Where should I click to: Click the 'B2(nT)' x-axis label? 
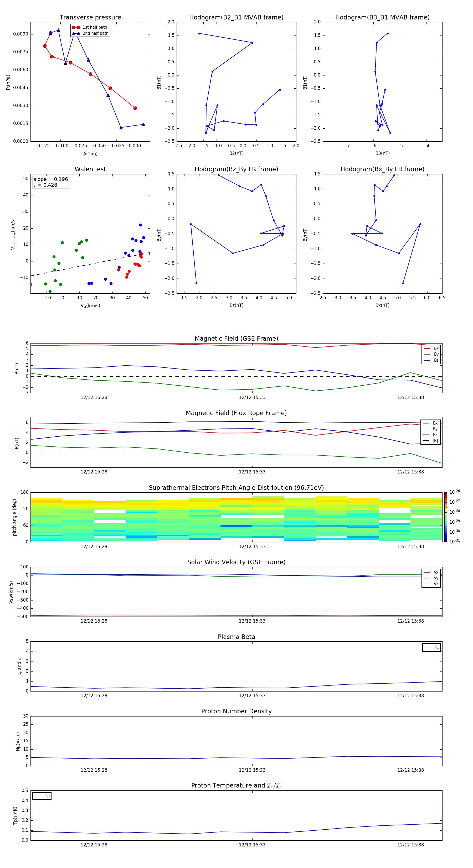(236, 153)
